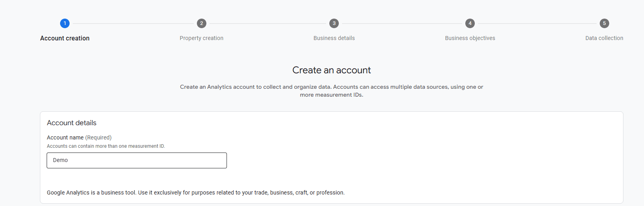Click the Account details section title
644x206 pixels.
[x=72, y=123]
